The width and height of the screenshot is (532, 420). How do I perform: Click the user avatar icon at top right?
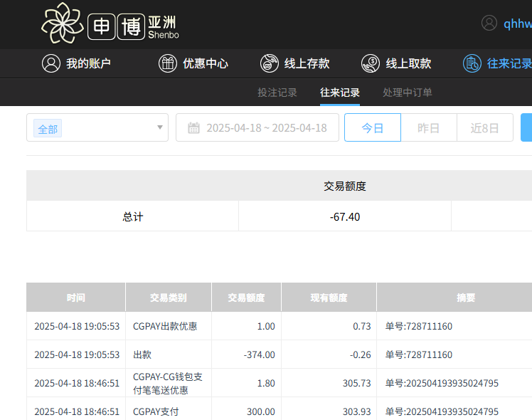pyautogui.click(x=489, y=23)
